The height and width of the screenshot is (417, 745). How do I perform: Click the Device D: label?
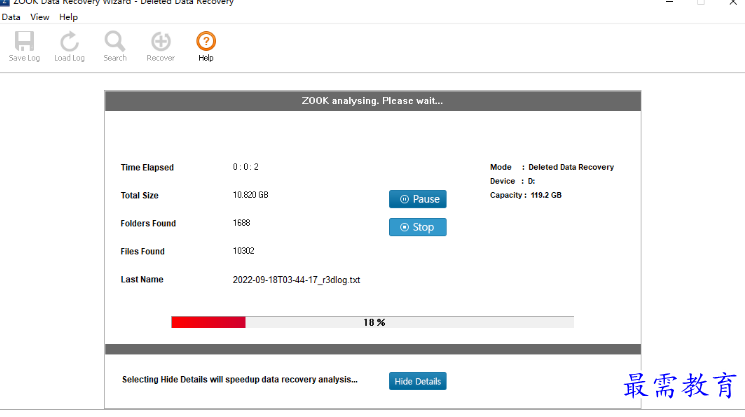click(513, 181)
